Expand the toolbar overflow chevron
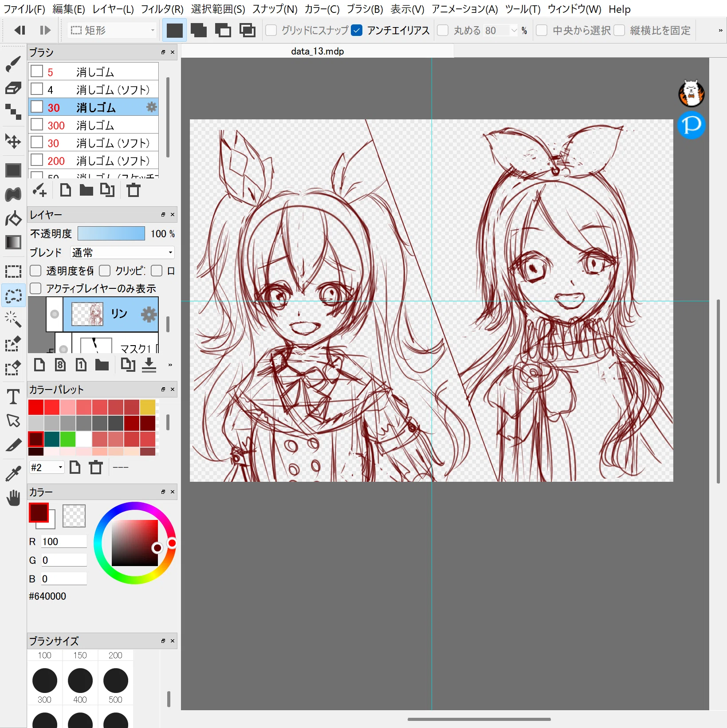This screenshot has height=728, width=727. coord(720,30)
